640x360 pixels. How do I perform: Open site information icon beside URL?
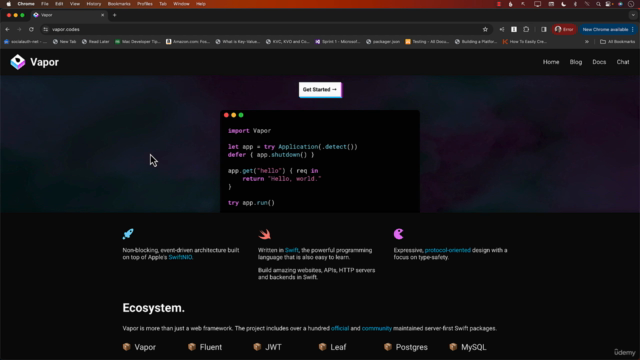click(46, 29)
